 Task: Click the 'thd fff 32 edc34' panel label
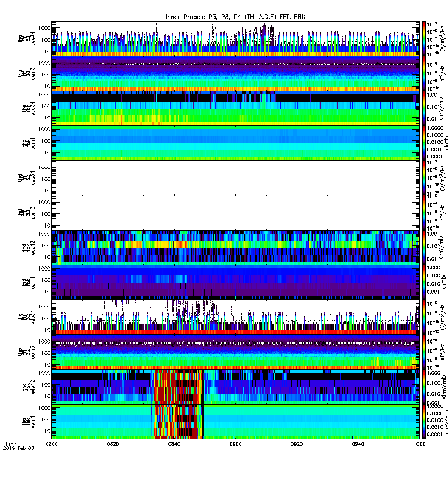coord(26,178)
